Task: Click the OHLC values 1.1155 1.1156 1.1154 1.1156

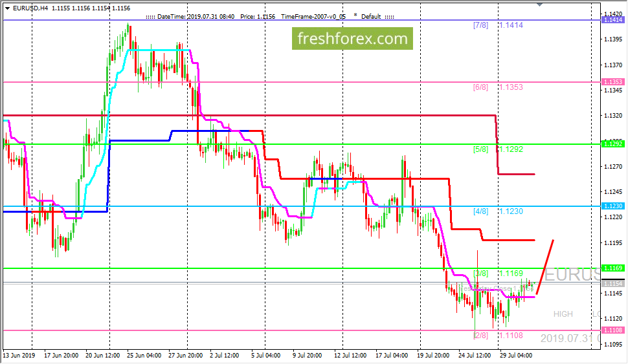Action: [x=91, y=8]
